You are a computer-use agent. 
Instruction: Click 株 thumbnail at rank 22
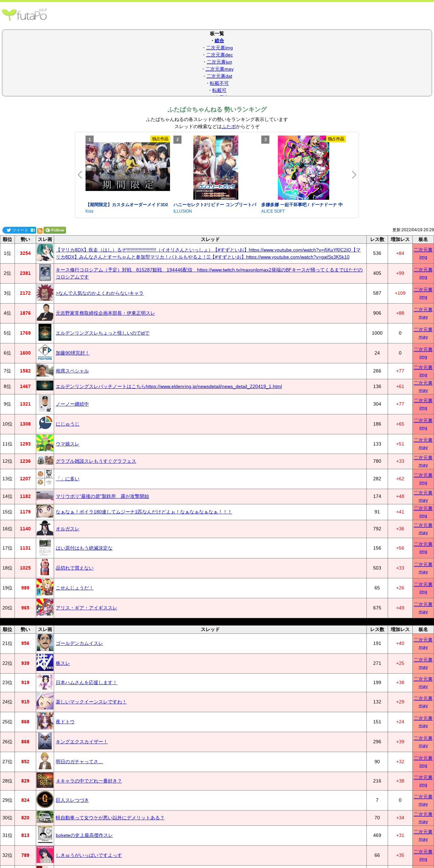(45, 662)
